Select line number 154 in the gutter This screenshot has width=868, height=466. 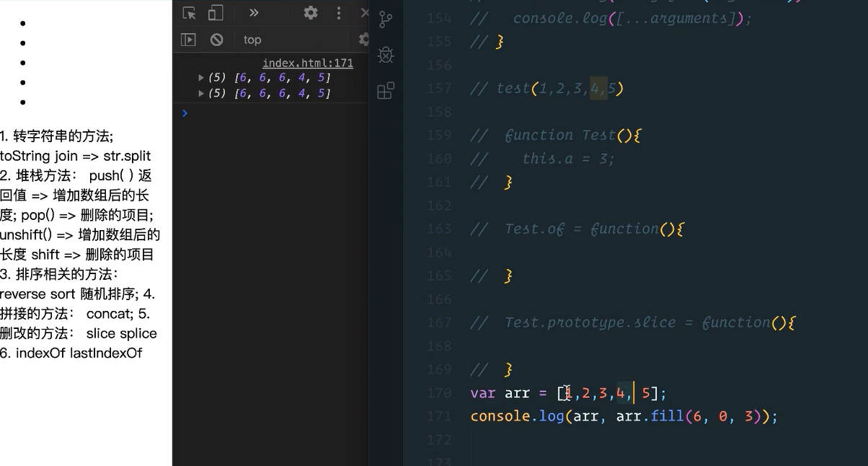pos(439,18)
